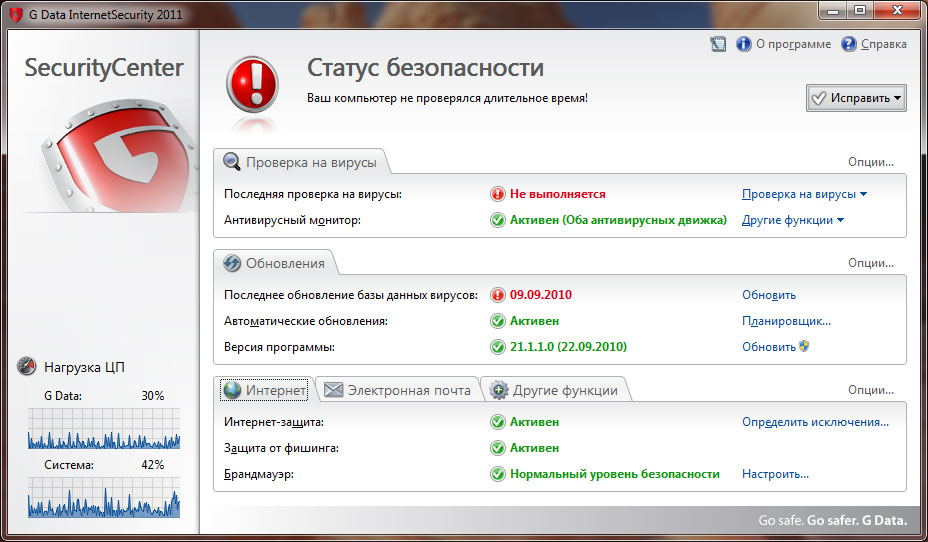928x542 pixels.
Task: Click the Нагрузка ЦП label
Action: (x=84, y=367)
